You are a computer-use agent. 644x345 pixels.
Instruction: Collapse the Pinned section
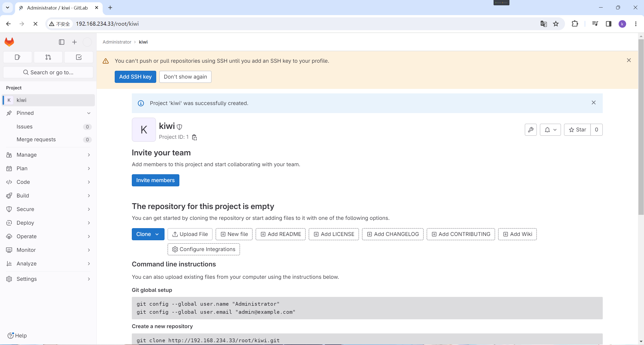89,113
